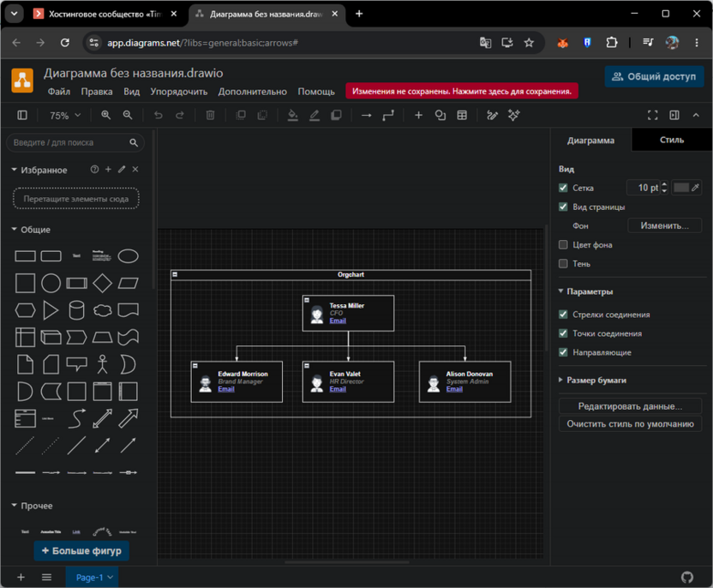
Task: Click the zoom in magnifier icon
Action: click(x=106, y=115)
